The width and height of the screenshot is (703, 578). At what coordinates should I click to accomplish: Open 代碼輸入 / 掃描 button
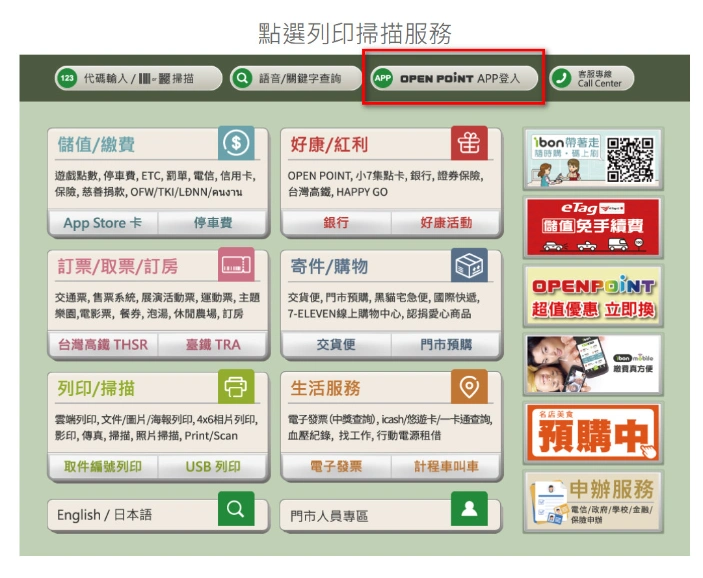(139, 78)
